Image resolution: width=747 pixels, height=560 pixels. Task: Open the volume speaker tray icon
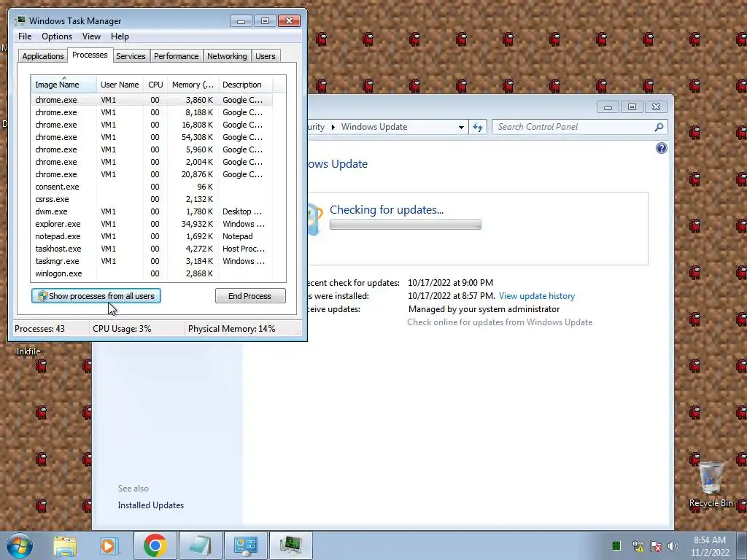click(x=673, y=545)
